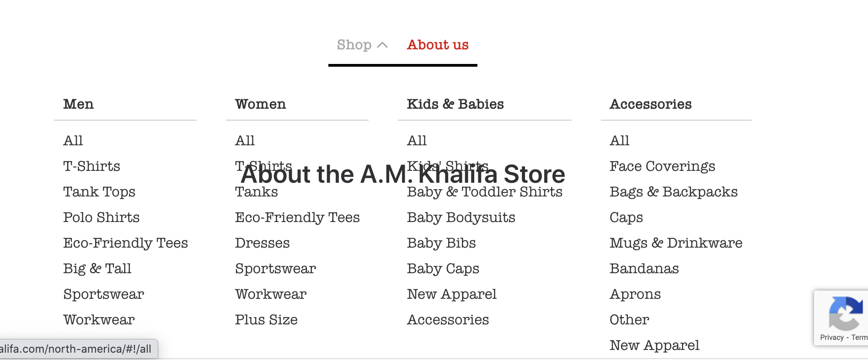Click the Accessories column heading

pos(650,104)
